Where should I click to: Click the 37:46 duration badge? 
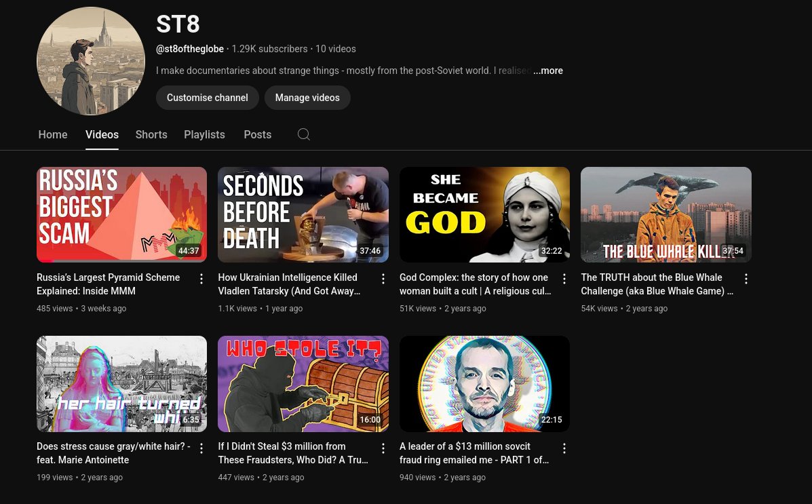(370, 251)
